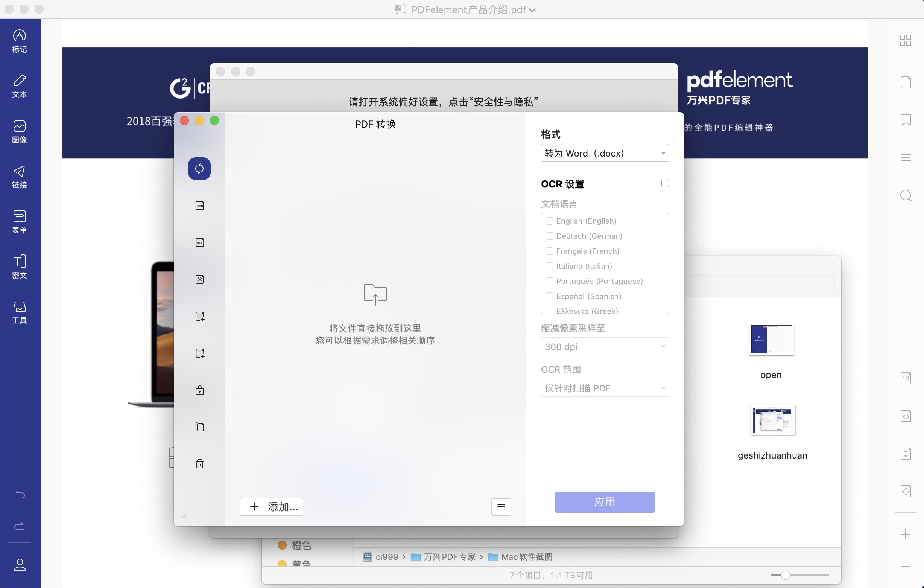Select the padlock encryption batch icon
The width and height of the screenshot is (924, 588).
point(199,390)
